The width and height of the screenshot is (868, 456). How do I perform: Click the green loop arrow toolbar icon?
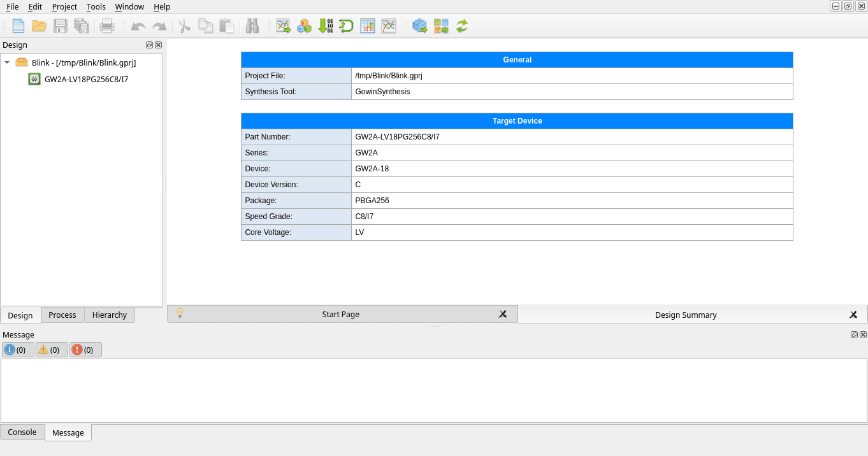tap(346, 26)
